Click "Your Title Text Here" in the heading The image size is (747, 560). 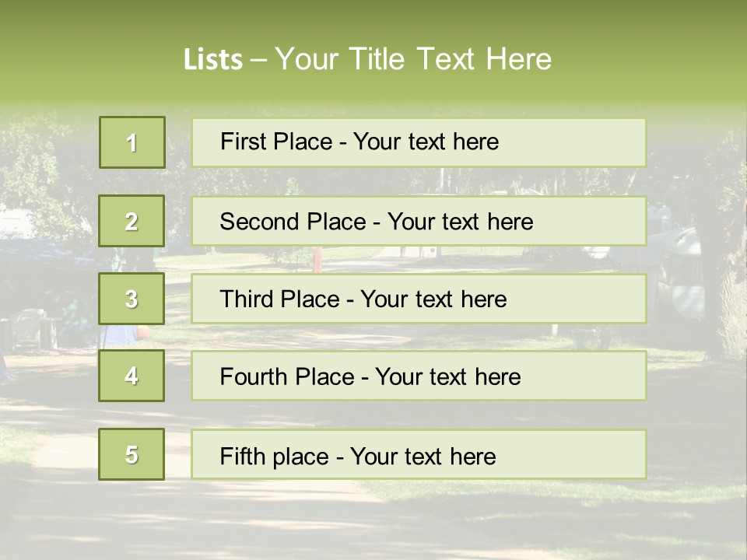413,59
